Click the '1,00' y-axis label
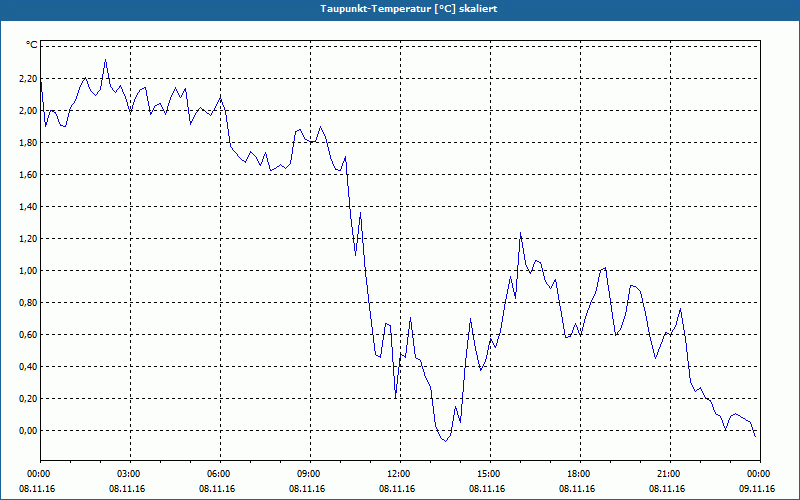Image resolution: width=800 pixels, height=500 pixels. pyautogui.click(x=29, y=271)
